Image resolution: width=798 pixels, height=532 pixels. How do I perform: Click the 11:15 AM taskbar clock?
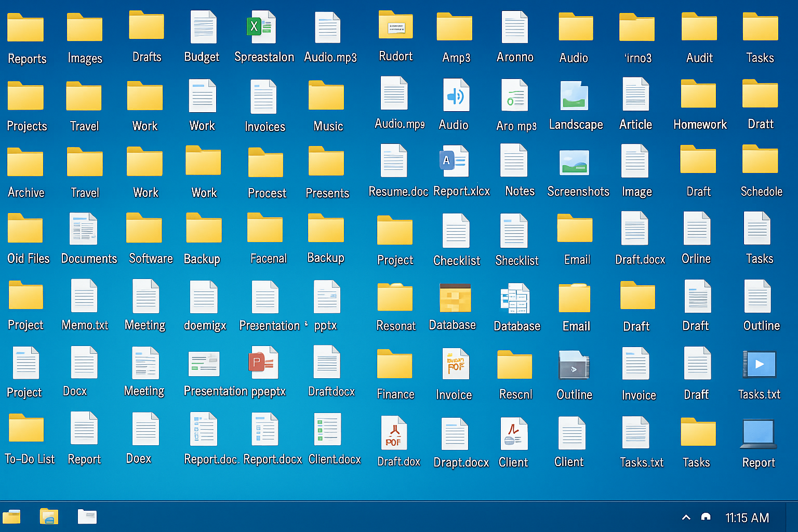click(747, 518)
